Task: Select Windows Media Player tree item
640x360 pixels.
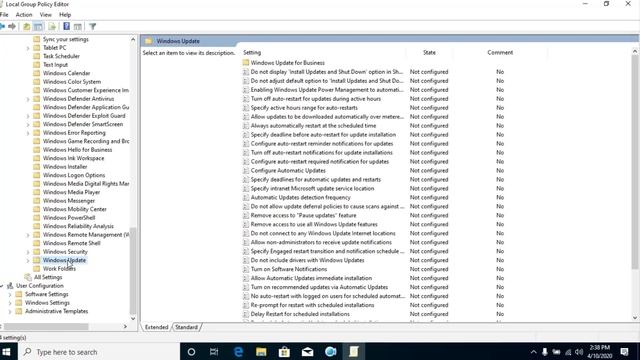Action: click(71, 192)
